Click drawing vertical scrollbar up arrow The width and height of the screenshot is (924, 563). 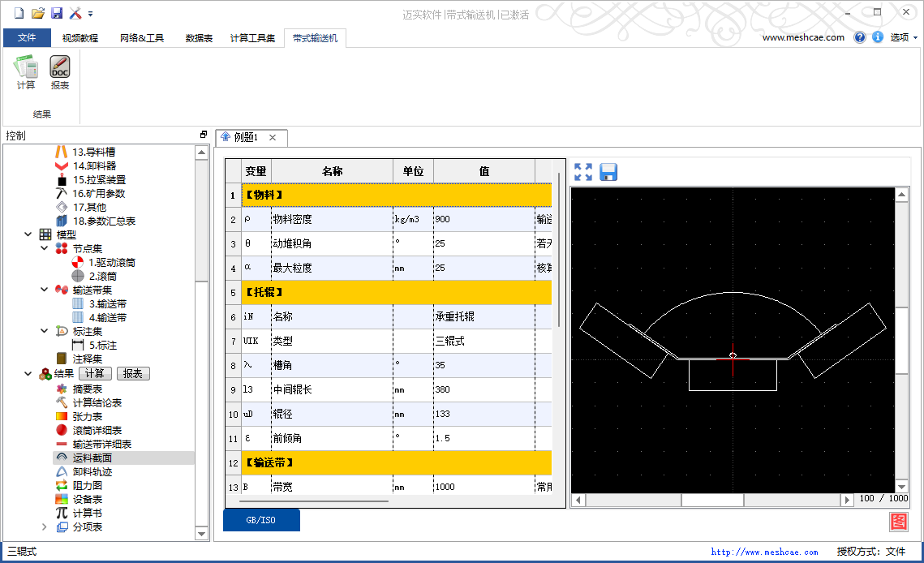901,195
